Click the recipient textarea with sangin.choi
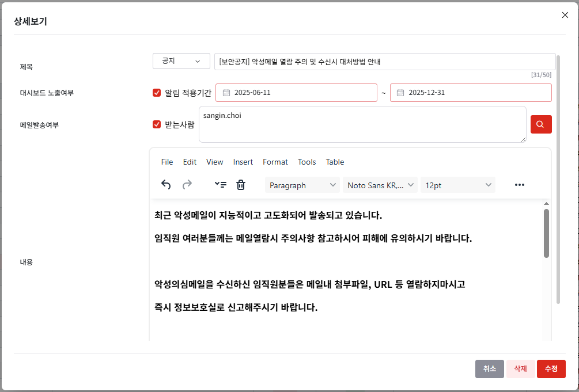This screenshot has height=392, width=579. [362, 124]
